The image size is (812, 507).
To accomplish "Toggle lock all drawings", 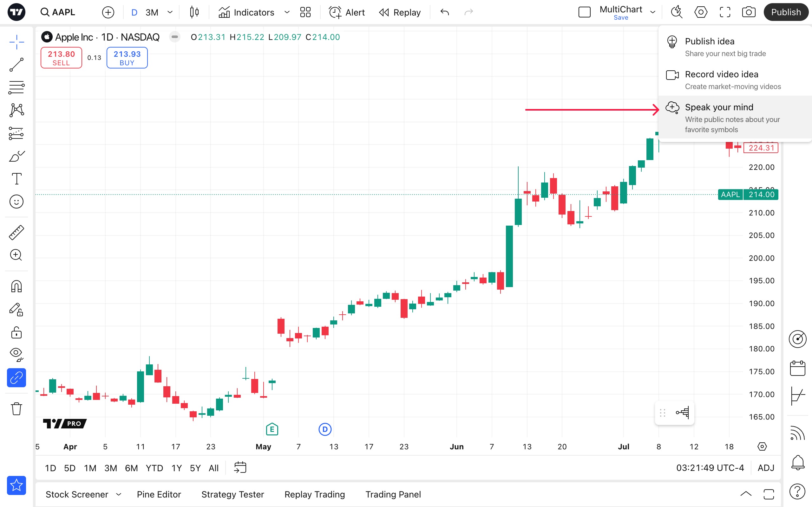I will coord(16,333).
